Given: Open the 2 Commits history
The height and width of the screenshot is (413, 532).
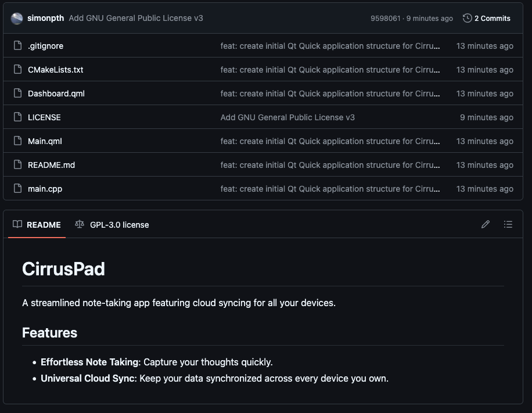Looking at the screenshot, I should (x=486, y=18).
